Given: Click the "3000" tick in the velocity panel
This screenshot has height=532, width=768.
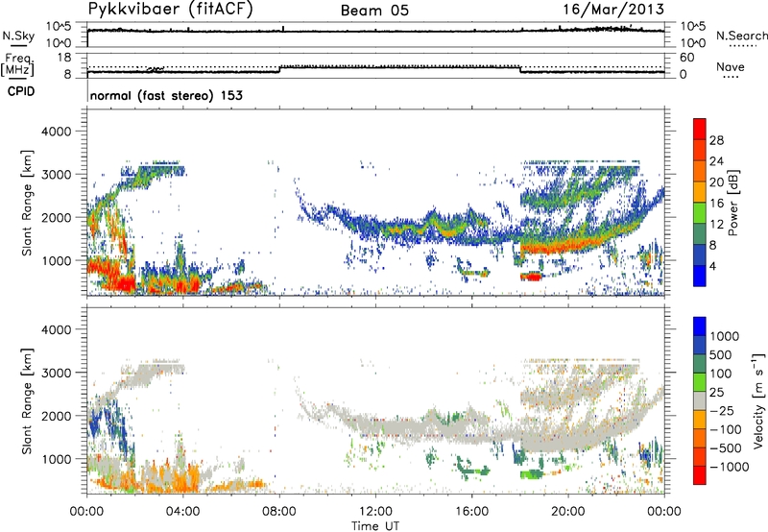Looking at the screenshot, I should (56, 373).
